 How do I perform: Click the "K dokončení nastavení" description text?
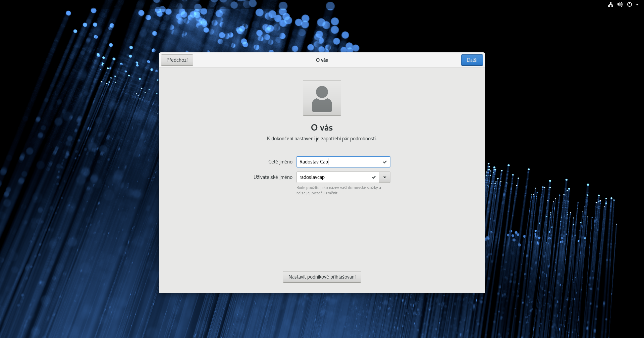tap(322, 139)
